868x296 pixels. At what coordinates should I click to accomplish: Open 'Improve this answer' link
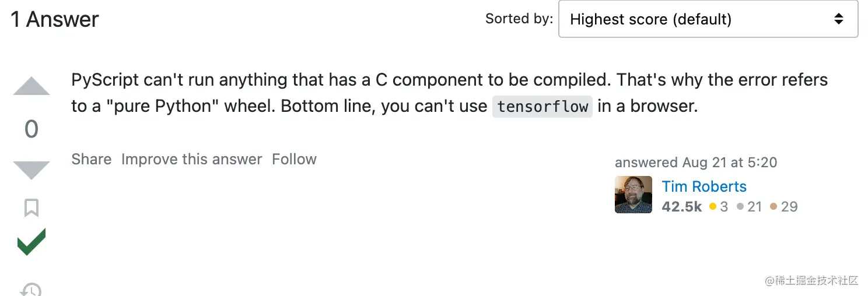click(x=192, y=159)
